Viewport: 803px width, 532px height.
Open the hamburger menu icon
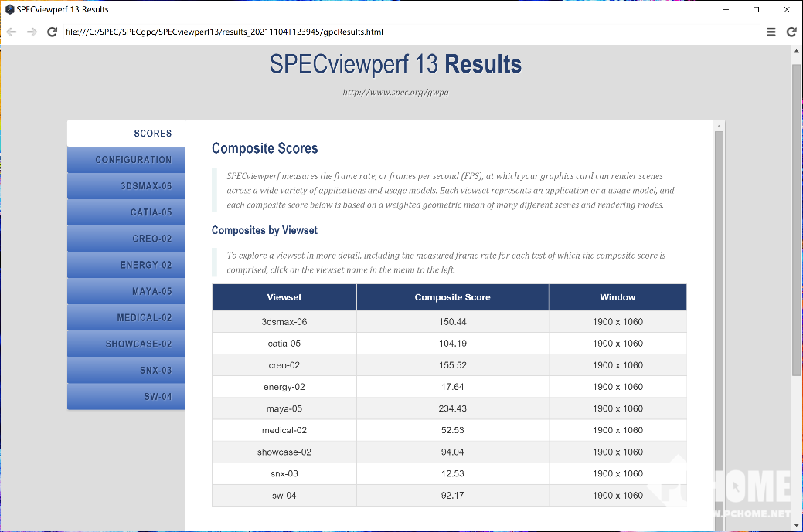pos(771,32)
